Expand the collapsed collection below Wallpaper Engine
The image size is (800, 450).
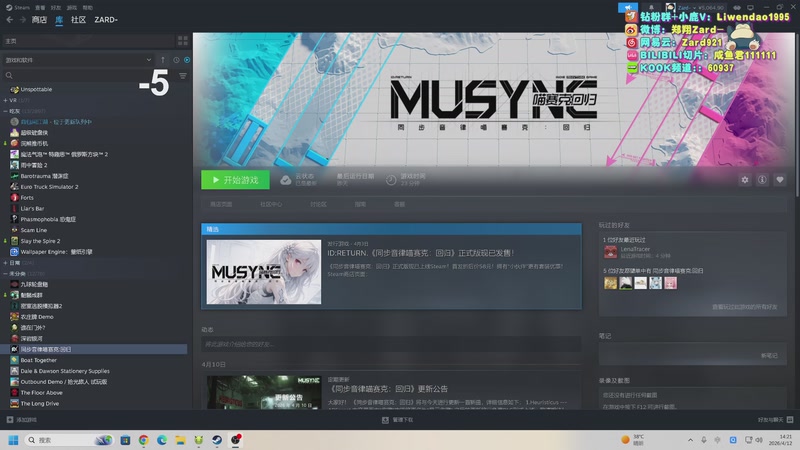(x=6, y=263)
